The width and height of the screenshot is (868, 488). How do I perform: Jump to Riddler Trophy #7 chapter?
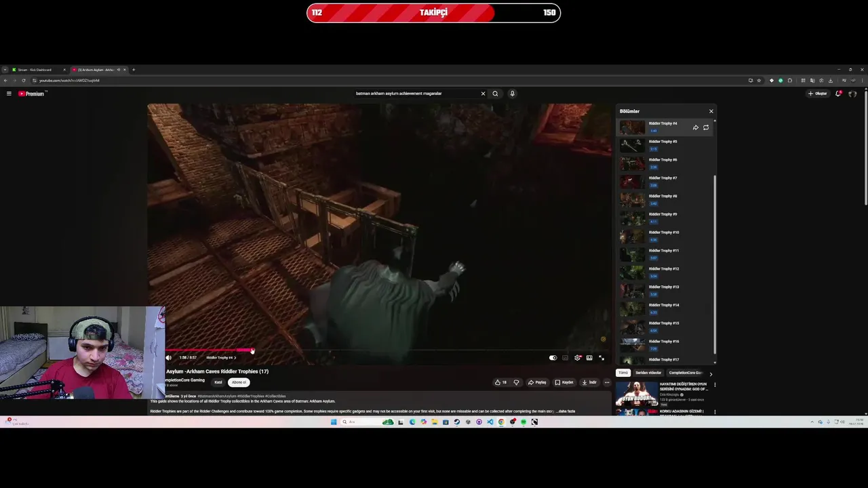(665, 182)
